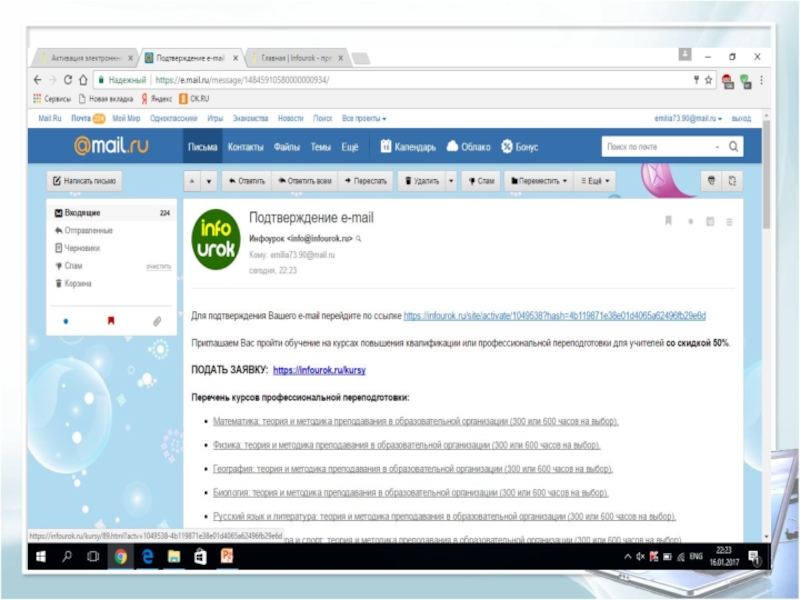800x600 pixels.
Task: Switch to the Главная | Infourok browser tab
Action: (x=296, y=58)
